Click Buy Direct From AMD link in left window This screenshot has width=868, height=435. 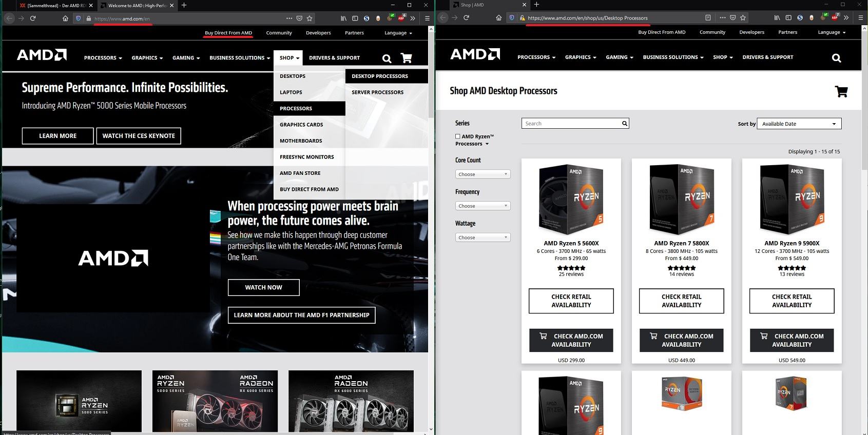pyautogui.click(x=228, y=33)
